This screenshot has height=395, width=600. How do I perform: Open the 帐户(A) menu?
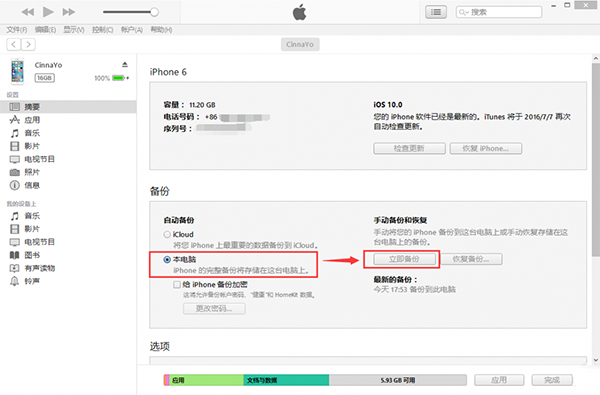click(132, 30)
